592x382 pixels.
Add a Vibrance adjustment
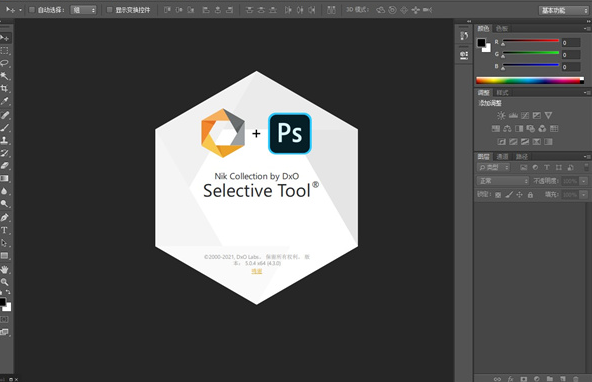coord(548,116)
